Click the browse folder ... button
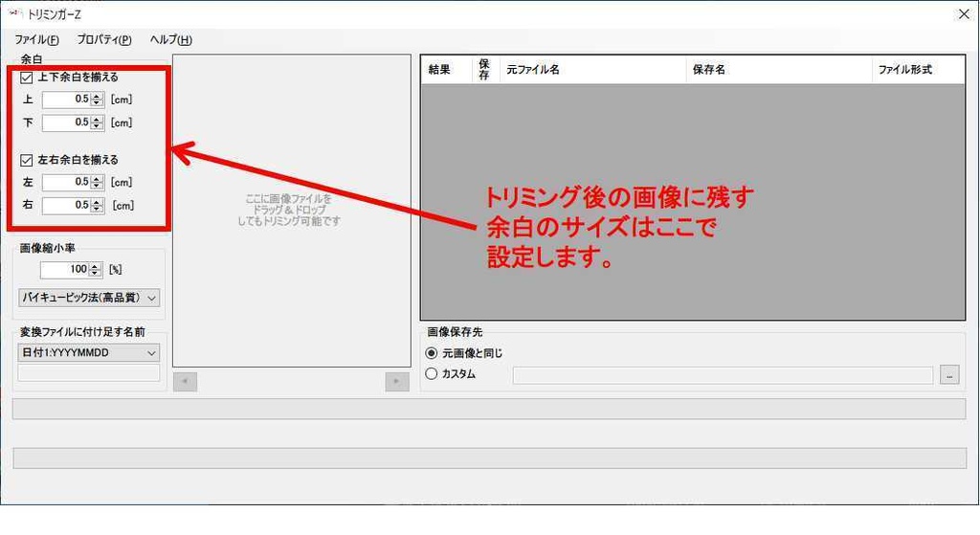This screenshot has width=980, height=535. (949, 375)
